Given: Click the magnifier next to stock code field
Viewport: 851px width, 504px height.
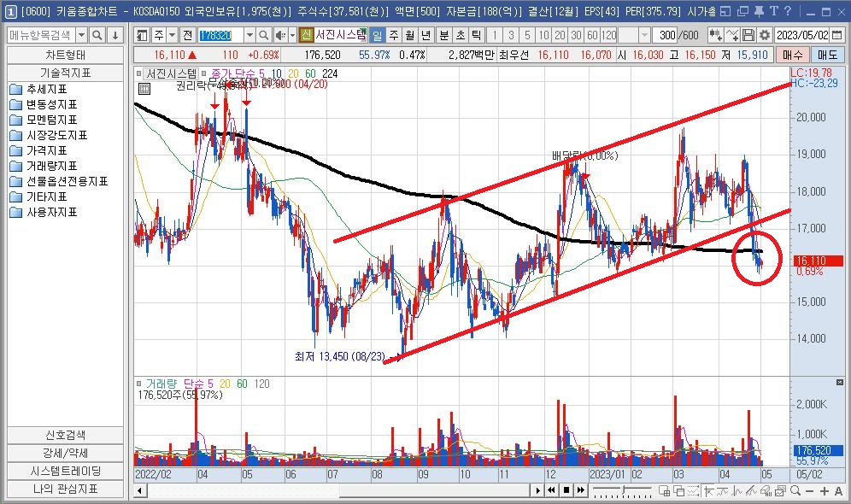Looking at the screenshot, I should [x=263, y=36].
